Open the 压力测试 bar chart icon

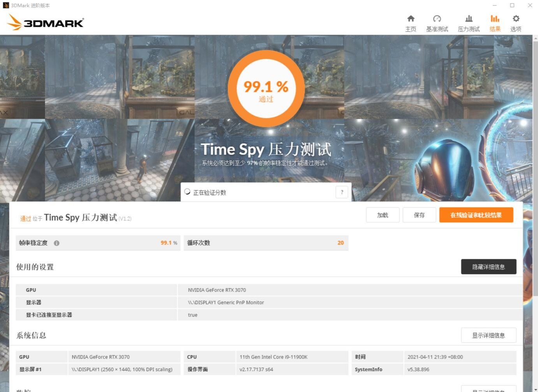pos(468,22)
